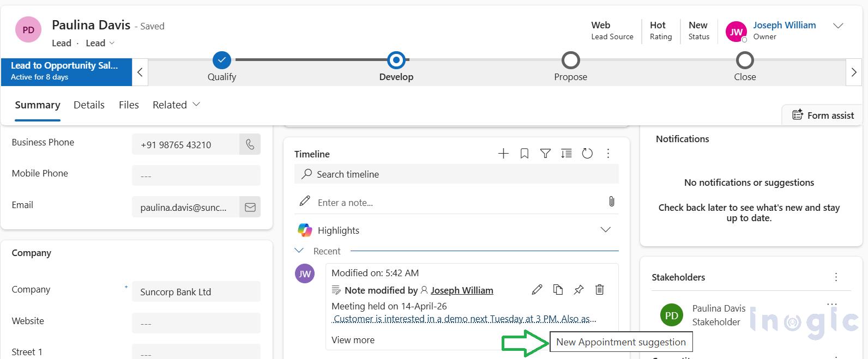Click the Customer is interested note text

click(465, 319)
